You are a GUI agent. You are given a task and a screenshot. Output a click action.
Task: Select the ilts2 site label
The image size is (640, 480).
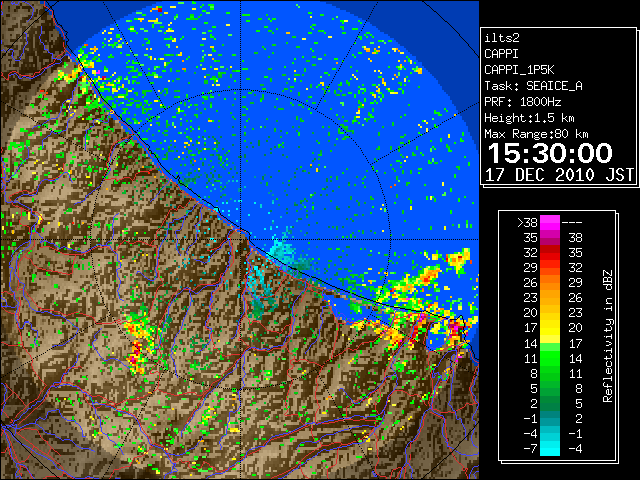(502, 38)
